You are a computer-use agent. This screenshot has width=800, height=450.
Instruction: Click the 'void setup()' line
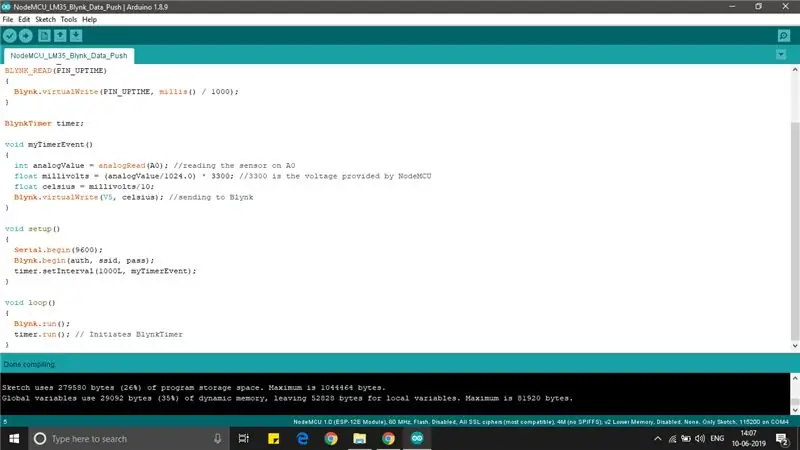32,229
